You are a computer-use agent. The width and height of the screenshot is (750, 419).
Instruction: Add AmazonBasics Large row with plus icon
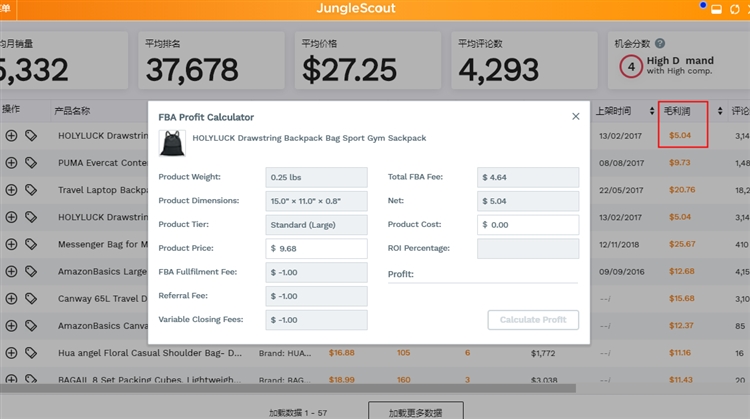[11, 271]
